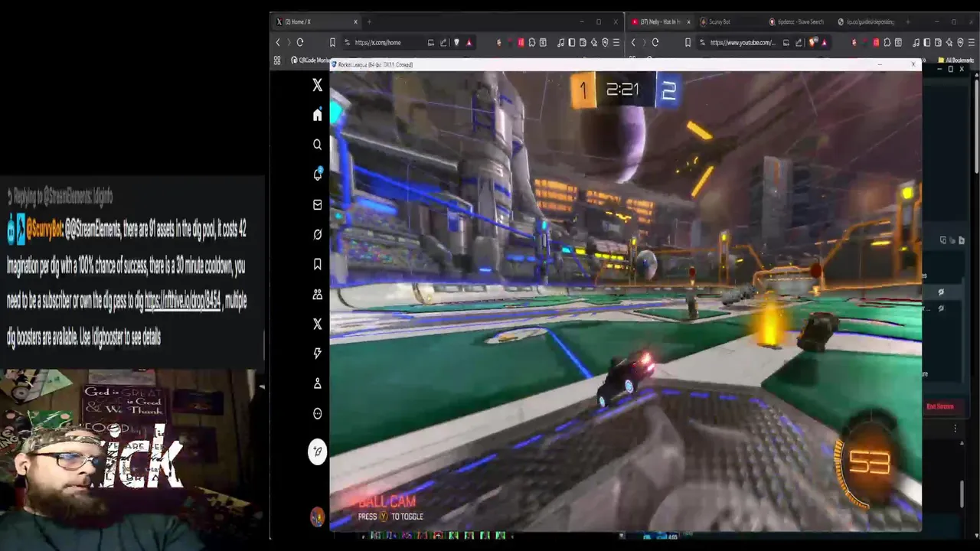Viewport: 980px width, 551px height.
Task: Go back in the X browser window
Action: pos(278,42)
